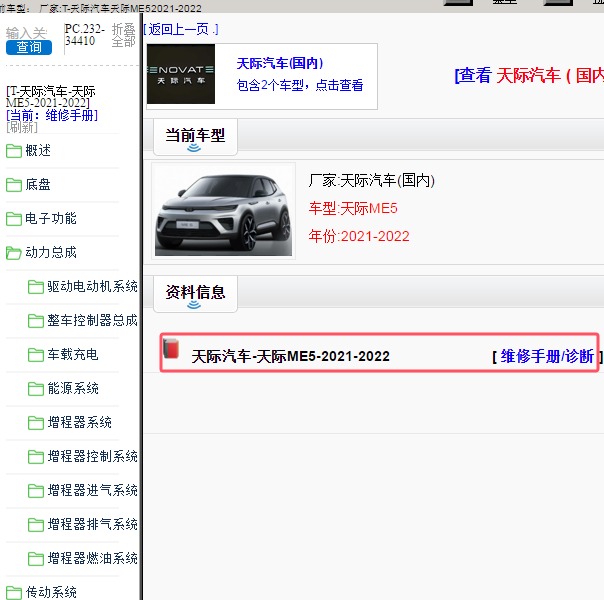Click the 增程器排气系统 folder icon

(36, 524)
